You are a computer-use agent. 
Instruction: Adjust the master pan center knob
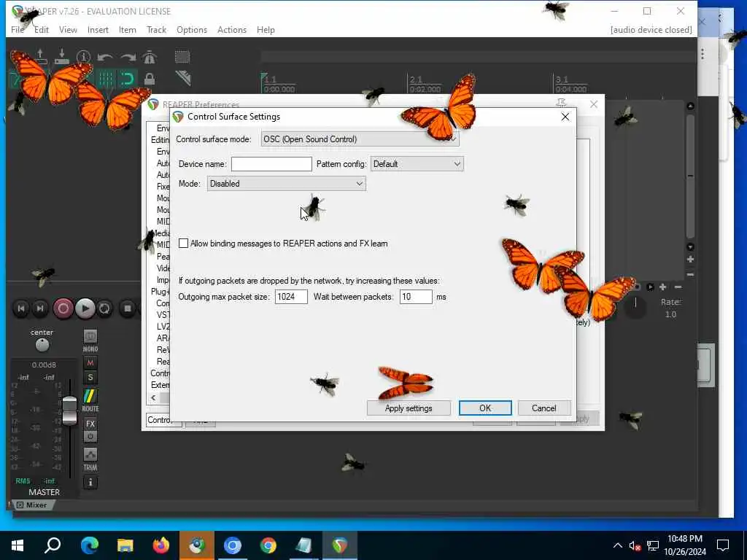coord(42,345)
